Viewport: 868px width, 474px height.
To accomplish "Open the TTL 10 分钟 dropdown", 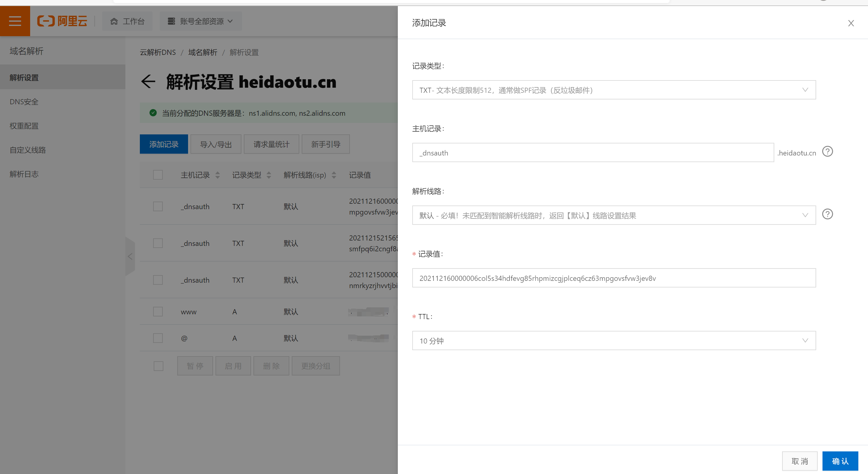I will tap(614, 341).
